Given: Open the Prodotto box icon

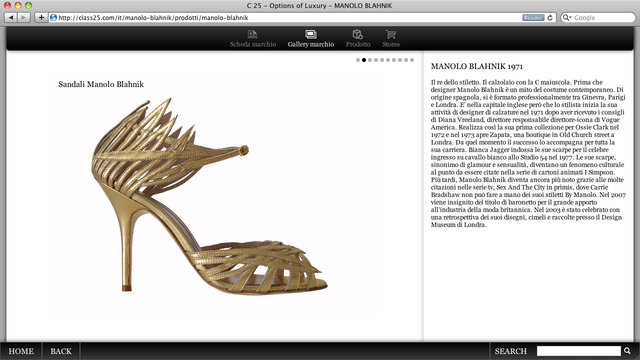Looking at the screenshot, I should (x=358, y=34).
